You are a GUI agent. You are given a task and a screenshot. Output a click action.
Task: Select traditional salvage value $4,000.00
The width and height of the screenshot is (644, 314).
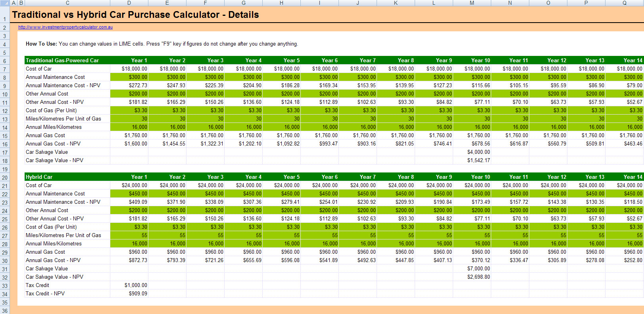tap(472, 152)
